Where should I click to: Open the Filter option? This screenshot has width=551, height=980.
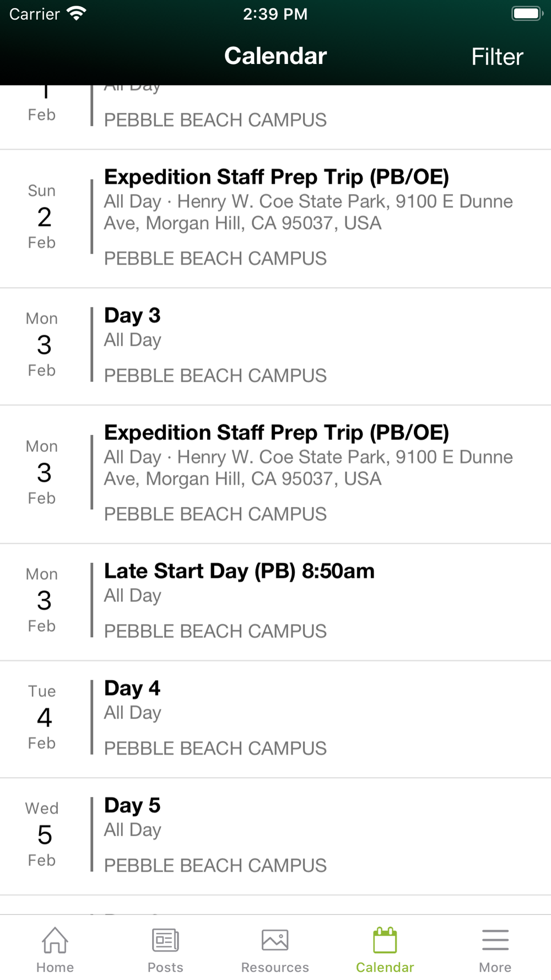point(497,57)
